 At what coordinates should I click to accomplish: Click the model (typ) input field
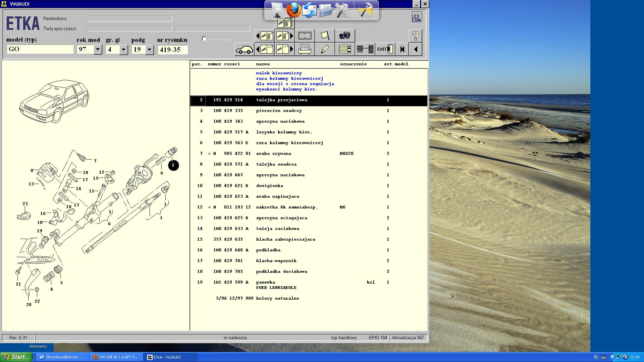40,49
